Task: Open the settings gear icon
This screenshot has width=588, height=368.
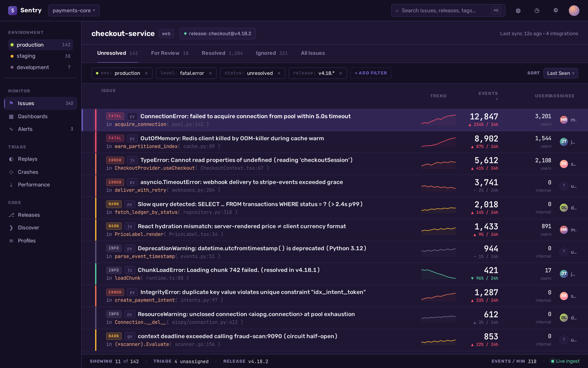Action: tap(556, 10)
